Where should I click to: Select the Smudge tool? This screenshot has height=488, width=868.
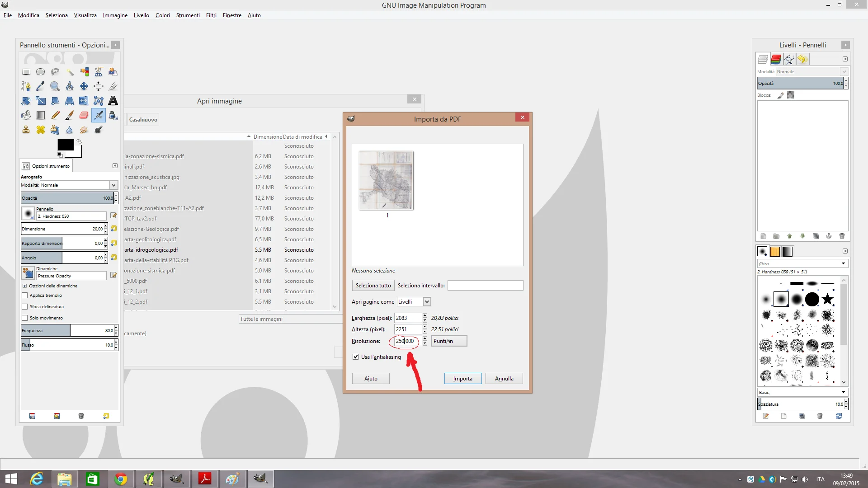[84, 130]
